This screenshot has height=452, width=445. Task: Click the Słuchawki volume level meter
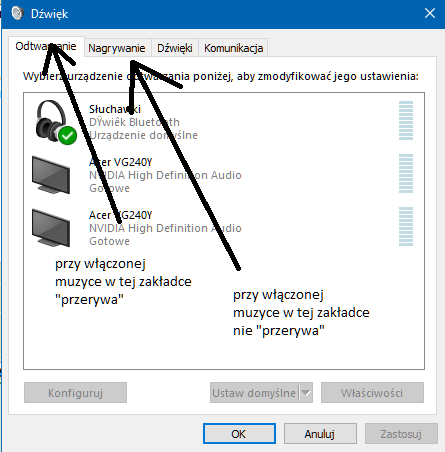coord(406,121)
